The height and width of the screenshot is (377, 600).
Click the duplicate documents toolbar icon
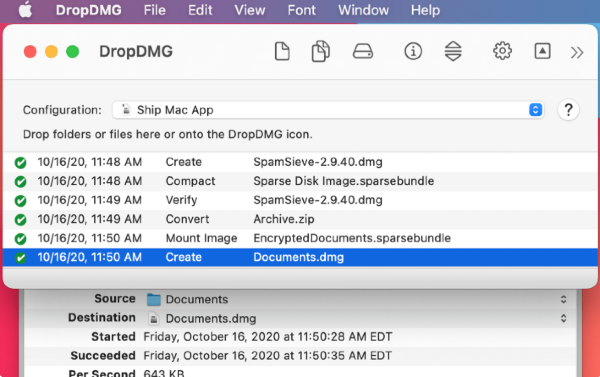[321, 51]
